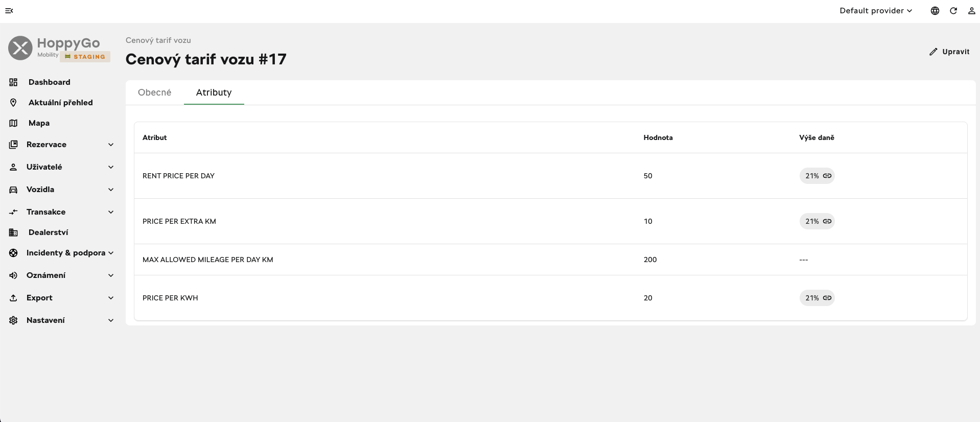This screenshot has width=980, height=422.
Task: Open the Cenový tarif vozu breadcrumb
Action: 158,40
